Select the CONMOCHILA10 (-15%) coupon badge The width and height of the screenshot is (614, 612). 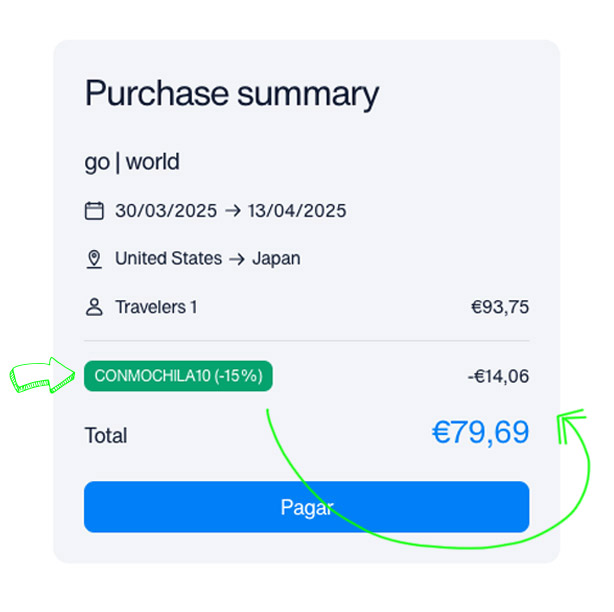[178, 376]
